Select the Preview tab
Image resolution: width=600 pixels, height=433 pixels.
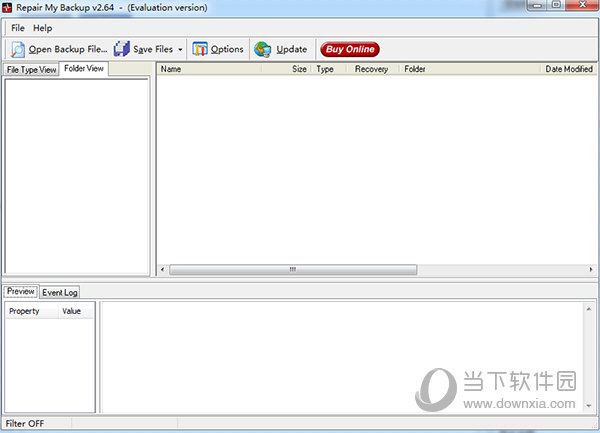(21, 291)
